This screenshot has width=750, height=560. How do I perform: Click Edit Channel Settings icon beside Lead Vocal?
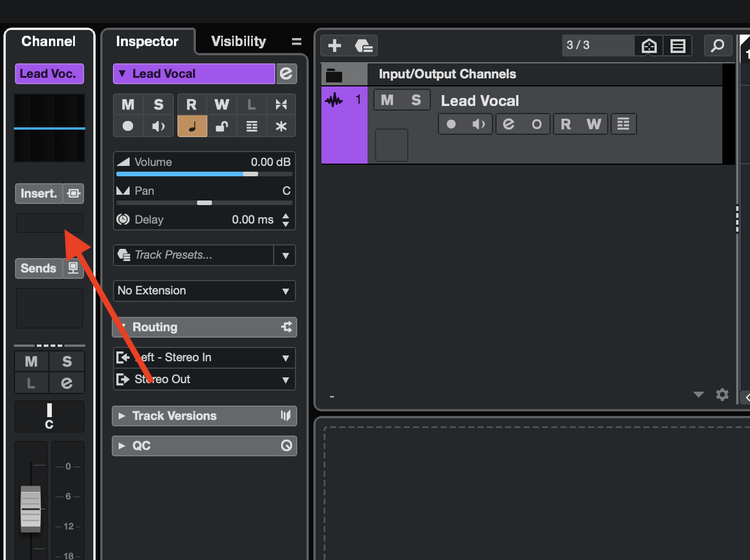pos(286,74)
